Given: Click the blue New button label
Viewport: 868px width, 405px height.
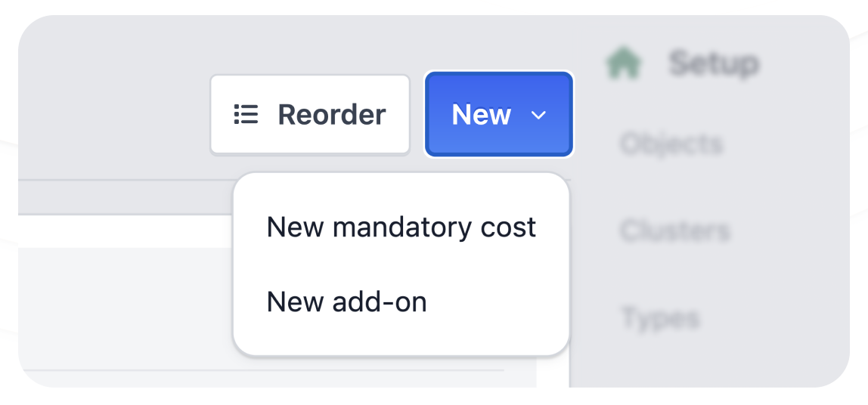Looking at the screenshot, I should 482,115.
